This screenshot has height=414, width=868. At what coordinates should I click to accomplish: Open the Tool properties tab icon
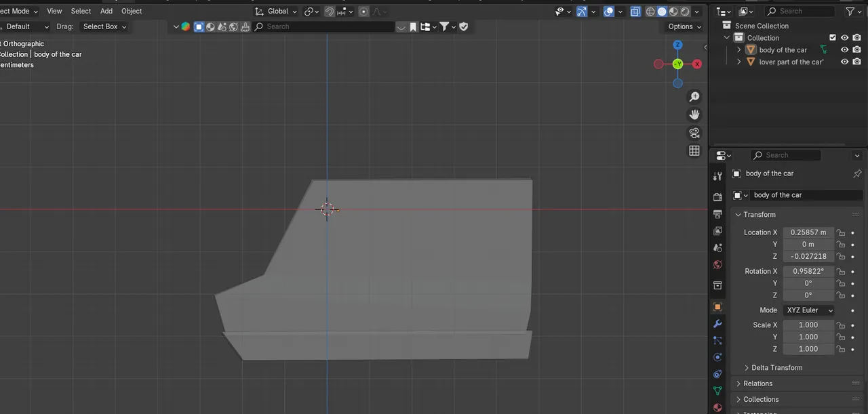[x=717, y=176]
